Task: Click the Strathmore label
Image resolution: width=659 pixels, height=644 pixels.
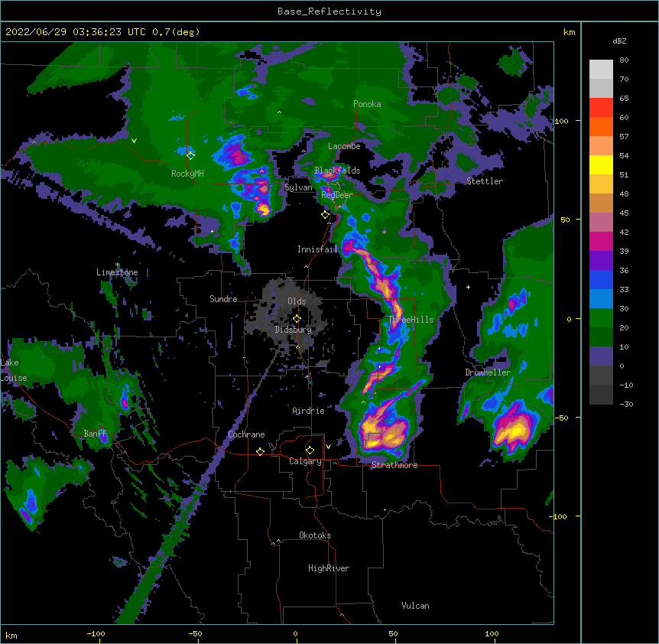Action: (x=394, y=465)
